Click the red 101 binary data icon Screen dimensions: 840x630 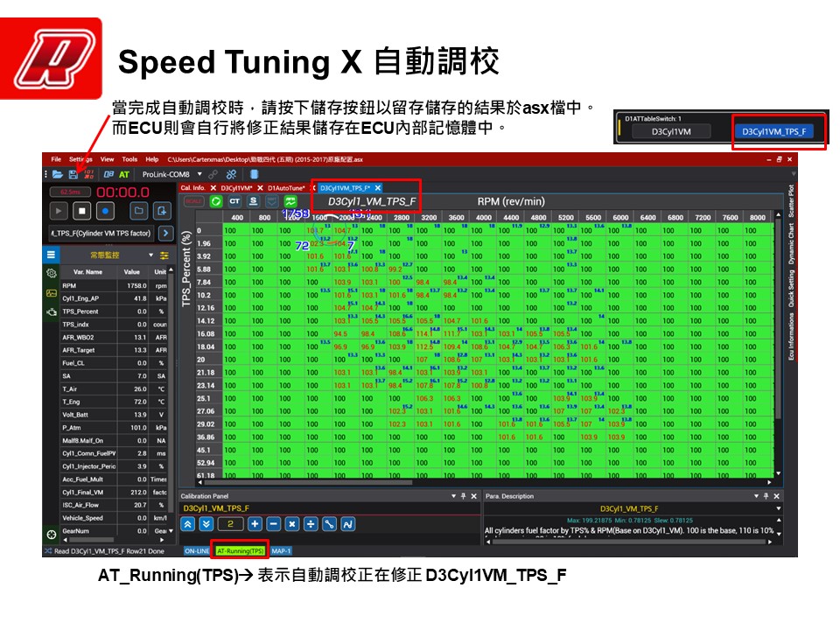pyautogui.click(x=89, y=174)
